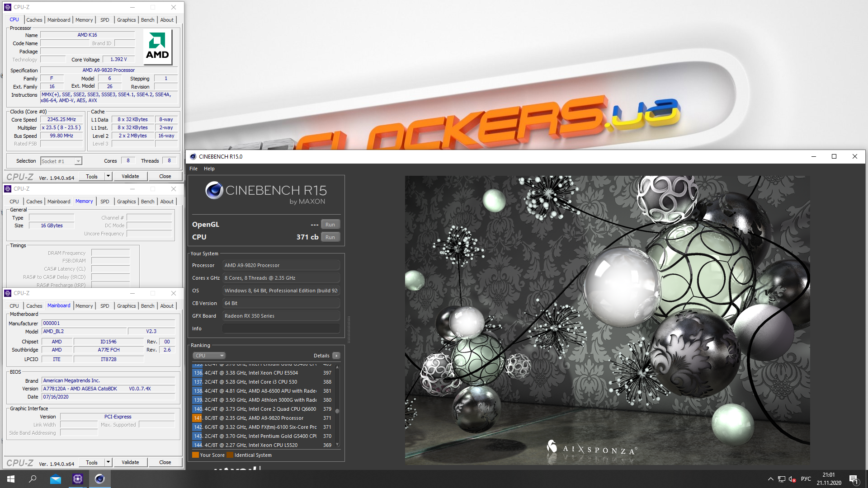The width and height of the screenshot is (868, 488).
Task: Click Your Score orange legend swatch
Action: point(195,455)
